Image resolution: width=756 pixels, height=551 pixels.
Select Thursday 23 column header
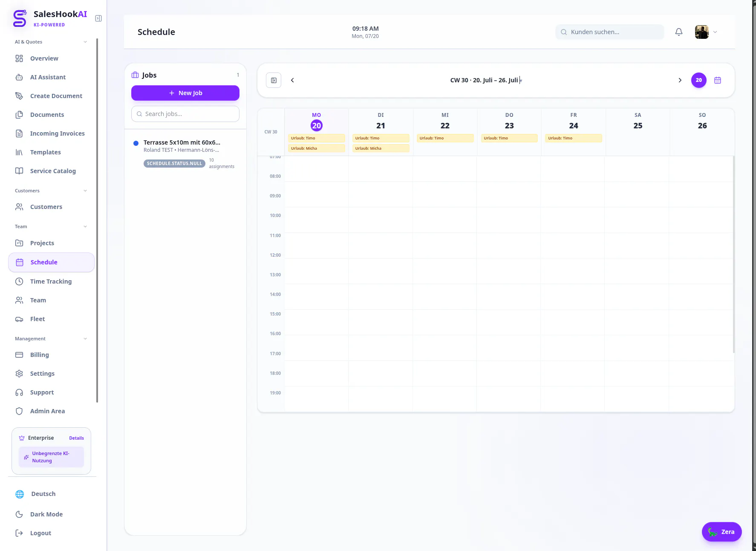point(509,121)
